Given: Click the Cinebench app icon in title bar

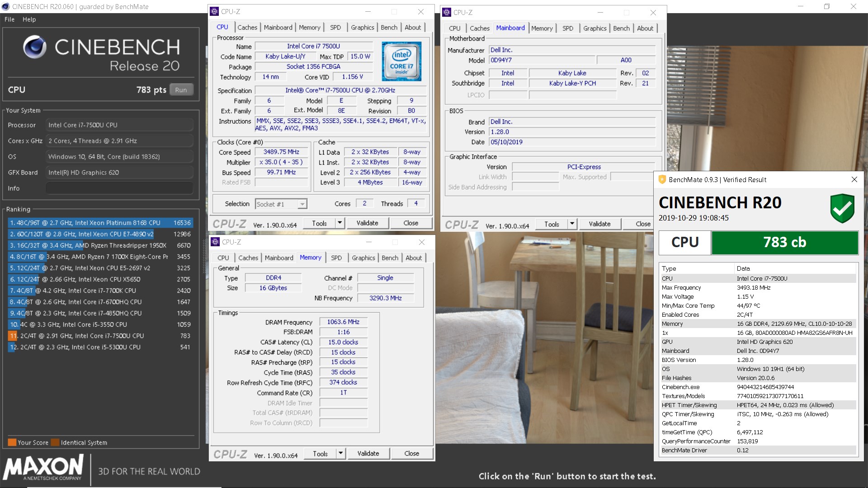Looking at the screenshot, I should coord(6,6).
